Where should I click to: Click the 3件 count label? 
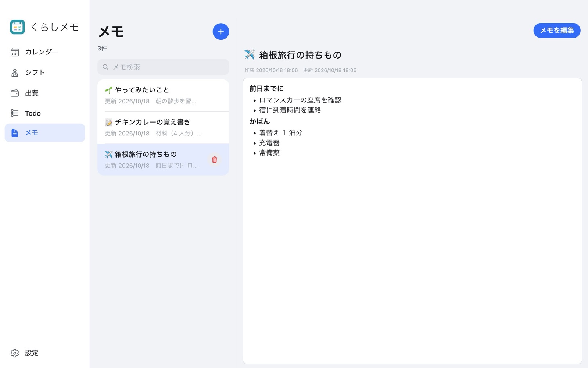(103, 48)
